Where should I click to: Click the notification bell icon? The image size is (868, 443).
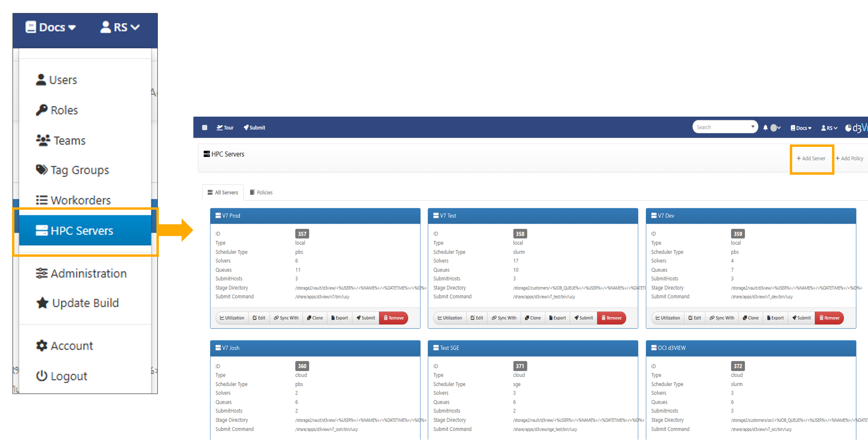(x=765, y=128)
